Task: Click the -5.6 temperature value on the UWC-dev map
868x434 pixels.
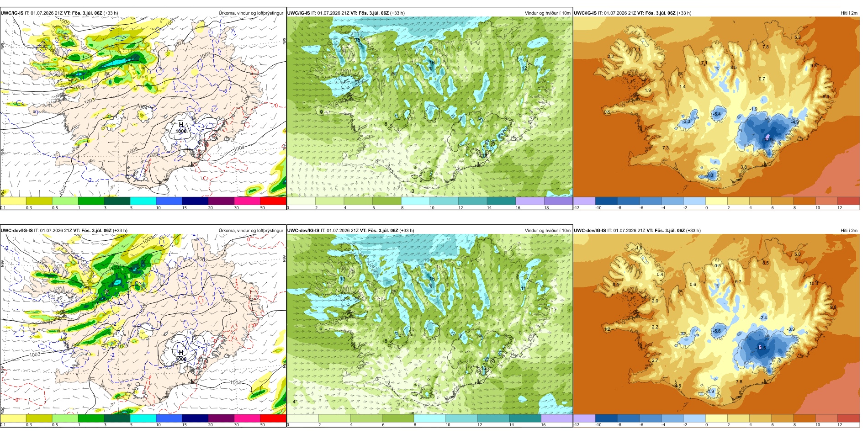Action: point(717,331)
